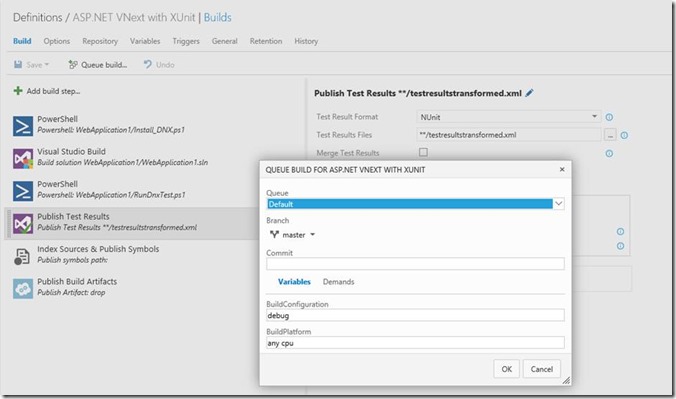Screen dimensions: 676x399
Task: Open the General tab
Action: tap(225, 41)
